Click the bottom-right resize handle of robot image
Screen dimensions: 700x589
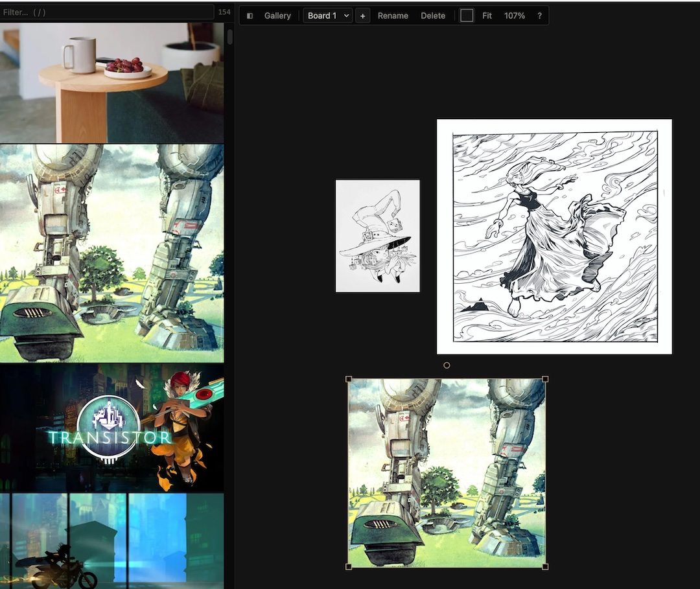pos(545,567)
